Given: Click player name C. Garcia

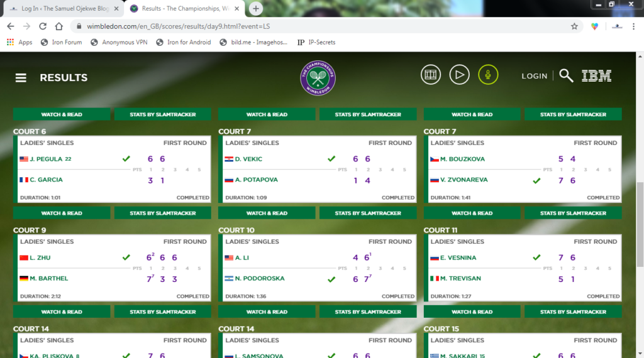Looking at the screenshot, I should pyautogui.click(x=46, y=180).
